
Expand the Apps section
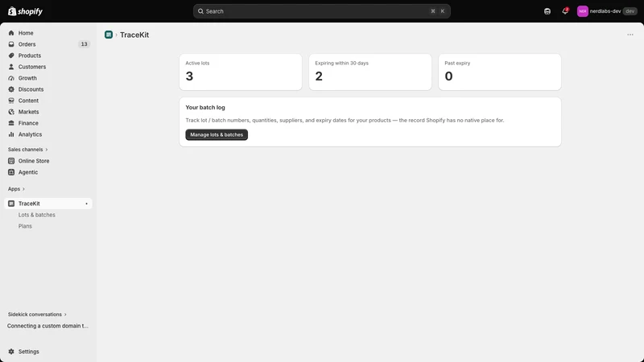[16, 189]
